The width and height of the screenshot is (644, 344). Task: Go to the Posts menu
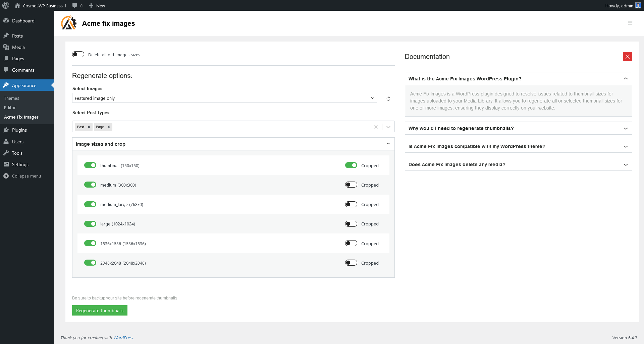pyautogui.click(x=27, y=36)
